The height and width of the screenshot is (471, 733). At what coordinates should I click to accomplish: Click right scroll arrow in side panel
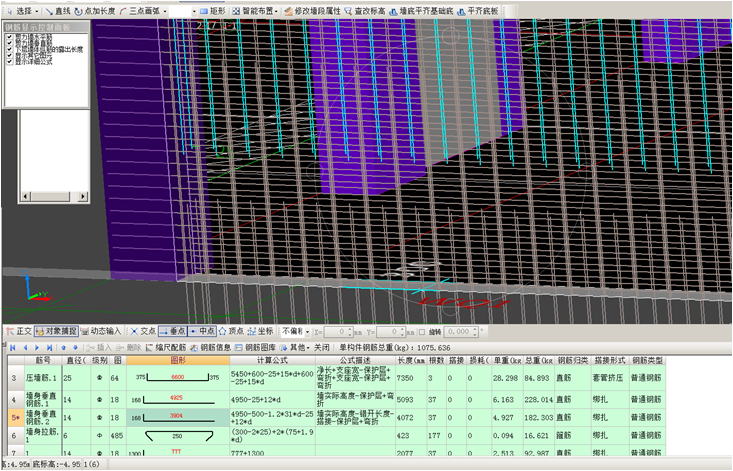(83, 197)
